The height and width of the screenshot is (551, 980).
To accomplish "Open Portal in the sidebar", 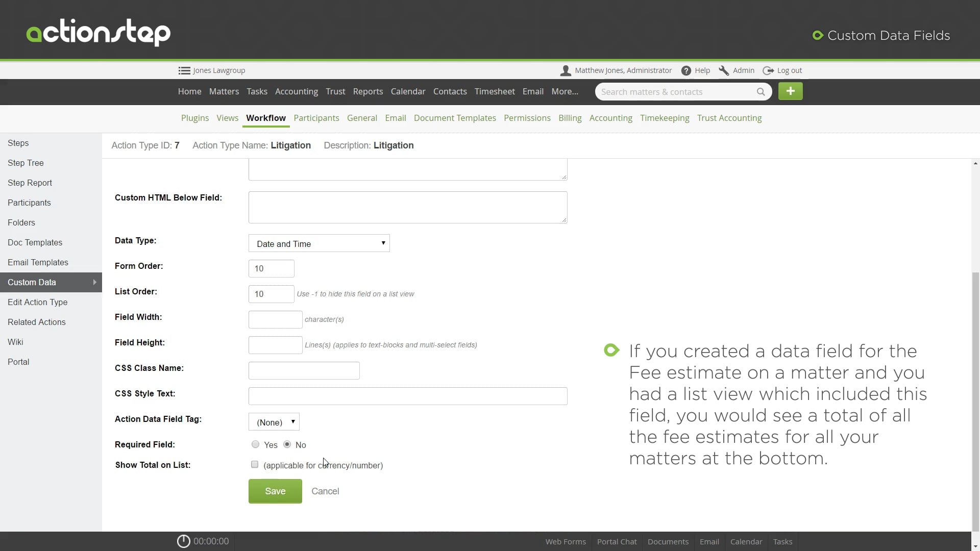I will (x=51, y=362).
